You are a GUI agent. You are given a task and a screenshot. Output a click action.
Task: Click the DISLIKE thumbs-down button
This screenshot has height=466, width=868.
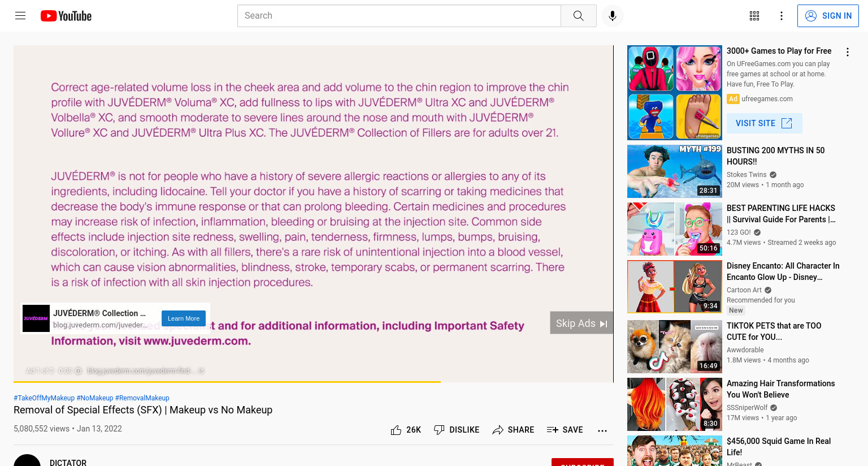(x=456, y=430)
